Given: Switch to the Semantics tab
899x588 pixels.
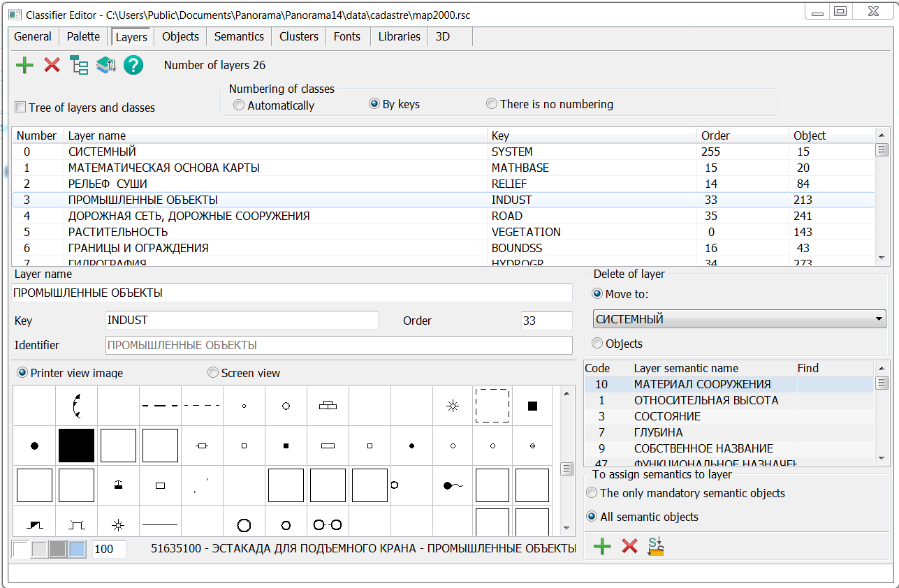Looking at the screenshot, I should (239, 36).
